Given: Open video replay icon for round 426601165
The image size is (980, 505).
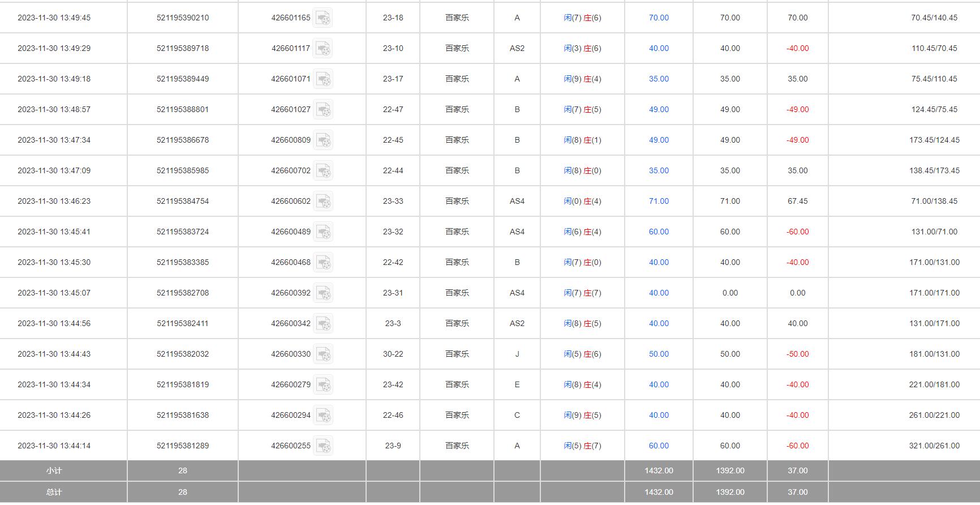Looking at the screenshot, I should 323,18.
